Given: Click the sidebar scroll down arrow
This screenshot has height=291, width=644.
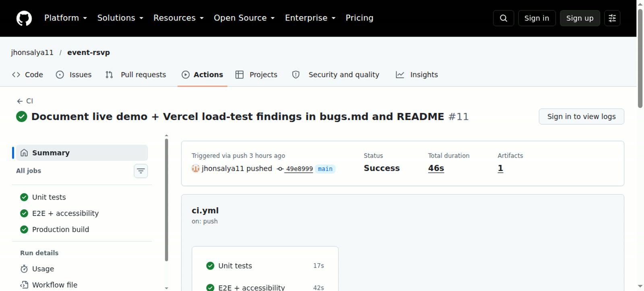Looking at the screenshot, I should pos(167,288).
